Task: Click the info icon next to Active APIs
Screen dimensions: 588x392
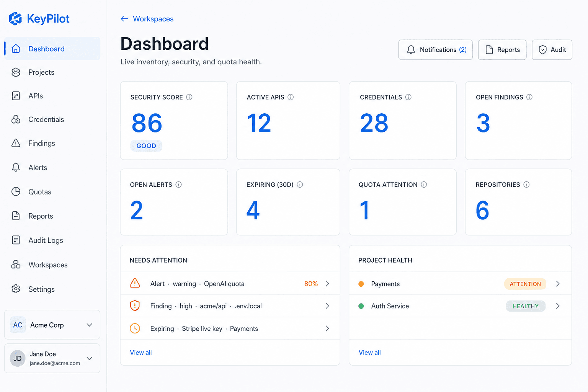Action: coord(291,97)
